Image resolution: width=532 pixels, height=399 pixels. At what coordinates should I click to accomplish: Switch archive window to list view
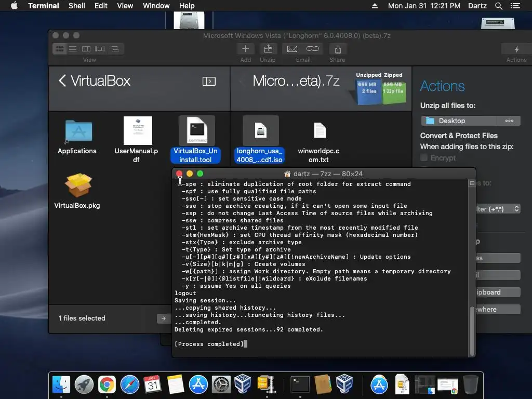[73, 49]
